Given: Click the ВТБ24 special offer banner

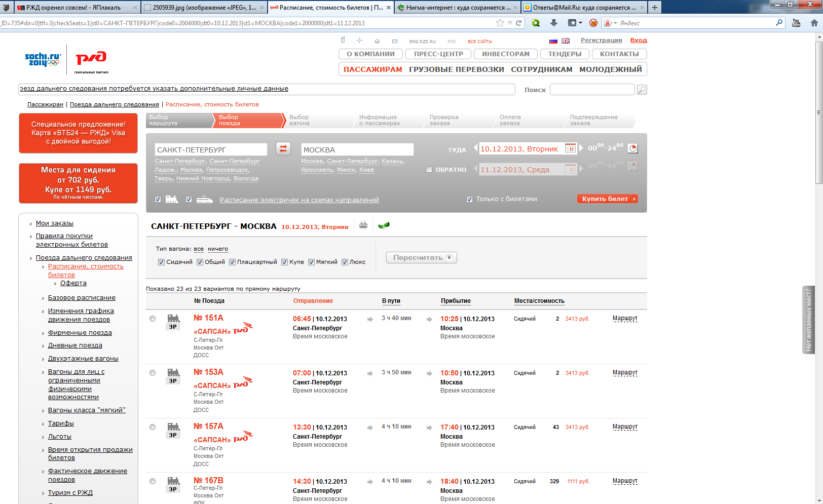Looking at the screenshot, I should [x=79, y=133].
